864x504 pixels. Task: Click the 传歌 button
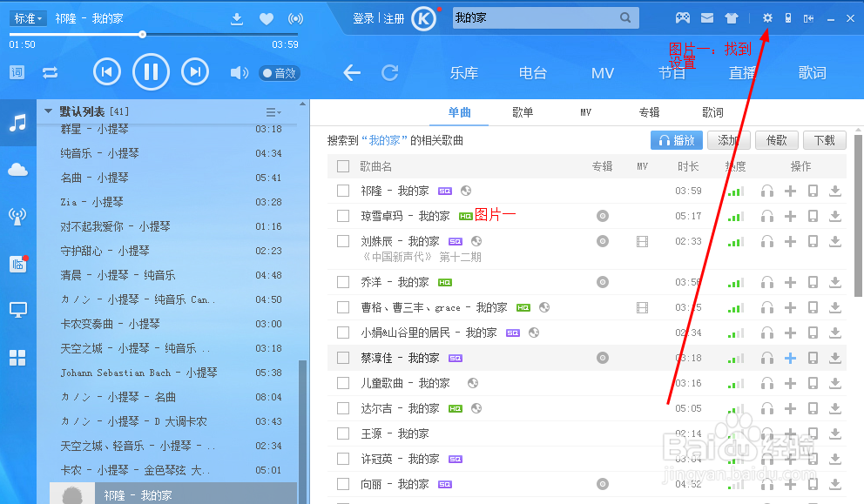click(776, 140)
